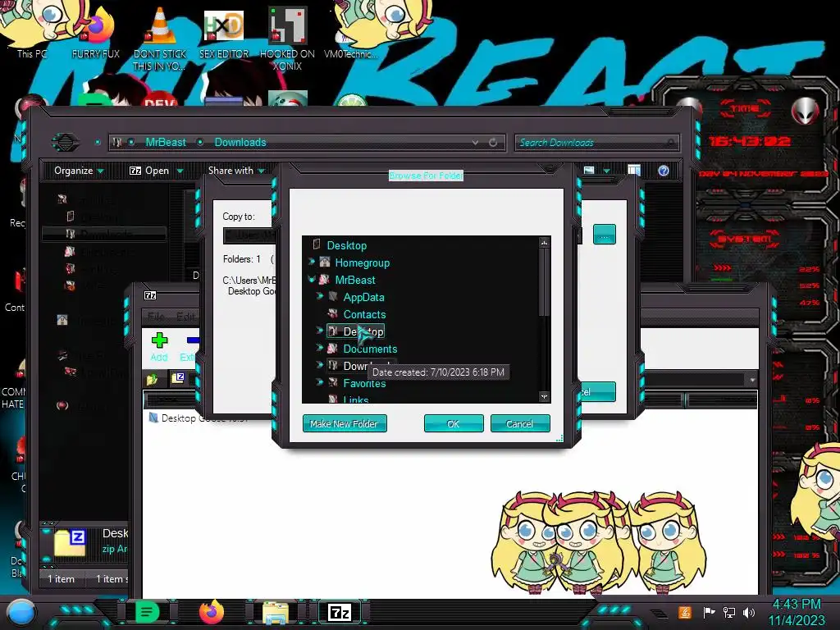Click folder tree scrollbar down arrow
Image resolution: width=840 pixels, height=630 pixels.
pyautogui.click(x=545, y=397)
